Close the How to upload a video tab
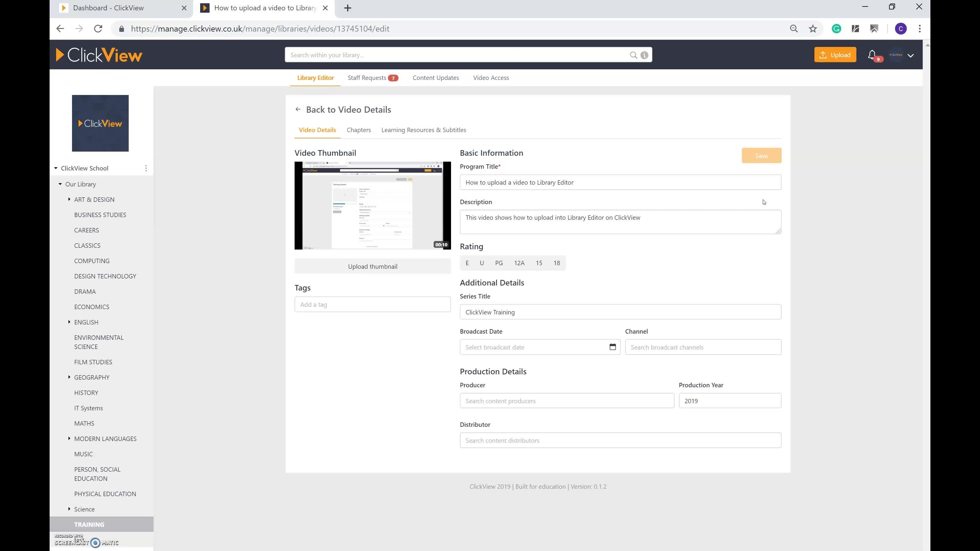Viewport: 980px width, 551px height. pos(325,8)
